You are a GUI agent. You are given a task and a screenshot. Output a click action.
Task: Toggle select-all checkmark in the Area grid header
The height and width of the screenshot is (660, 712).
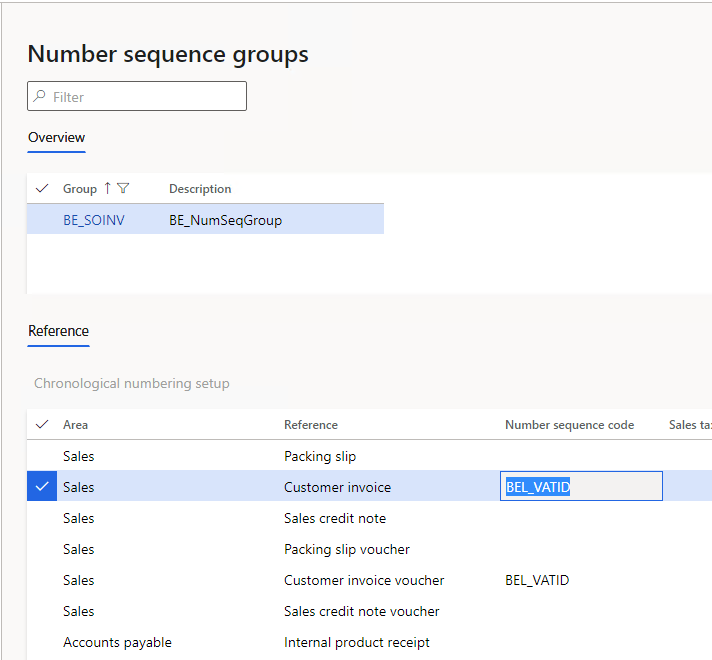[42, 424]
